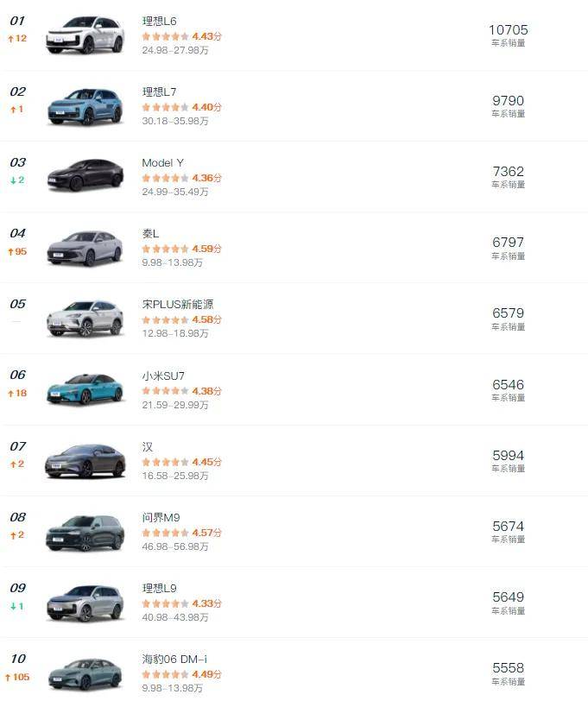Click the 6546 车系销量 figure

pos(506,384)
